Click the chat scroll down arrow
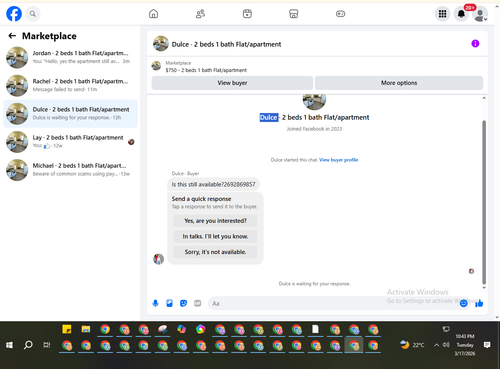Image resolution: width=500 pixels, height=369 pixels. 484,288
